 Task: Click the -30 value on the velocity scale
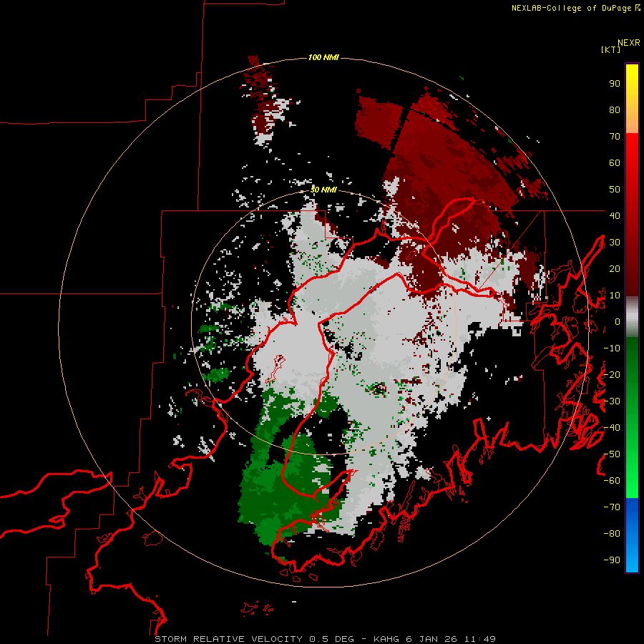click(x=612, y=401)
